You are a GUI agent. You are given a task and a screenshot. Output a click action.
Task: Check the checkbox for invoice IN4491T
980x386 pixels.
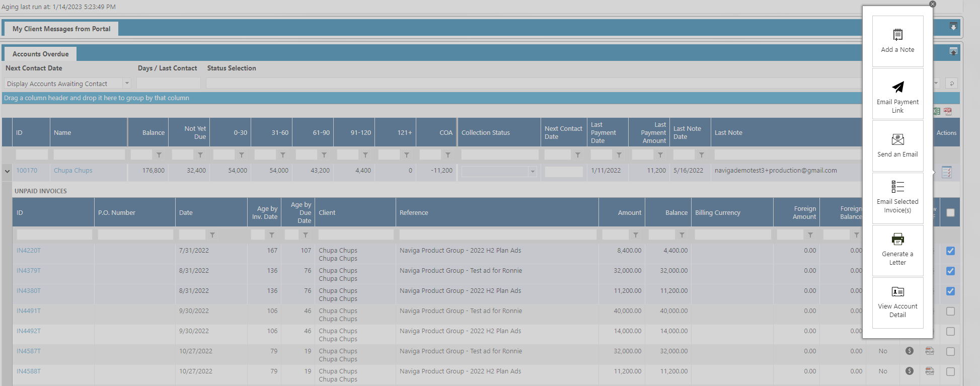pos(950,312)
